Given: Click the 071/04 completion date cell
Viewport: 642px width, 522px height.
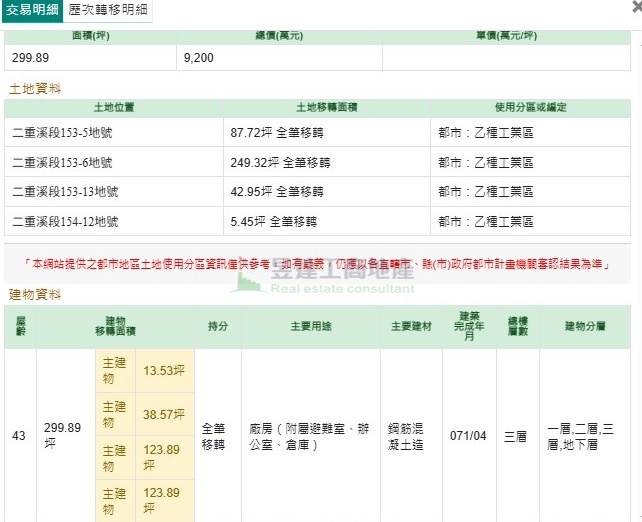Looking at the screenshot, I should [469, 436].
